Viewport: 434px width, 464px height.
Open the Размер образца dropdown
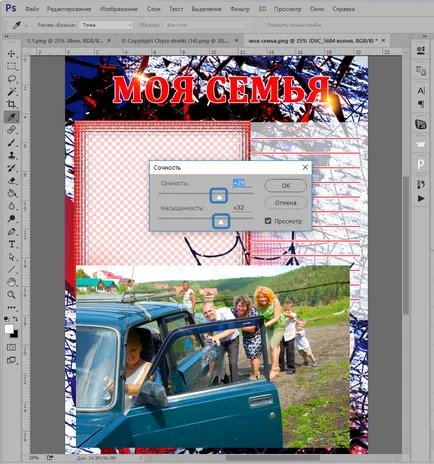(106, 25)
